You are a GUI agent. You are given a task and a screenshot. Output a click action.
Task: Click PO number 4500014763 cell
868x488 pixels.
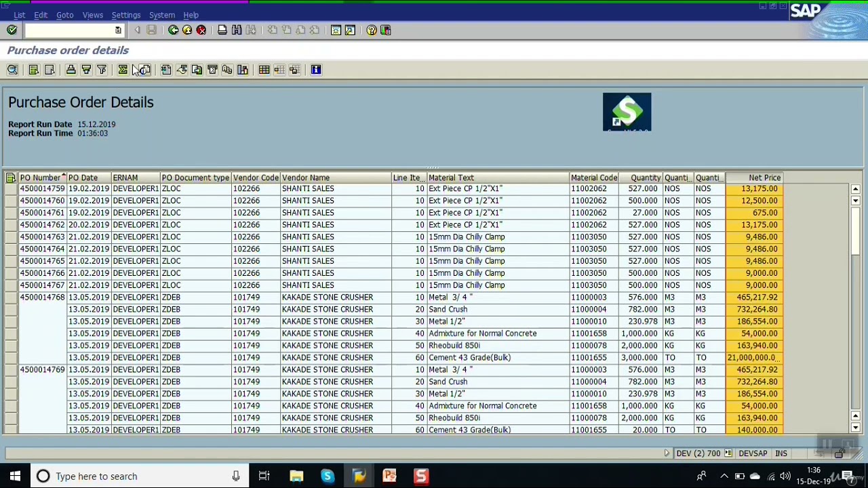42,237
